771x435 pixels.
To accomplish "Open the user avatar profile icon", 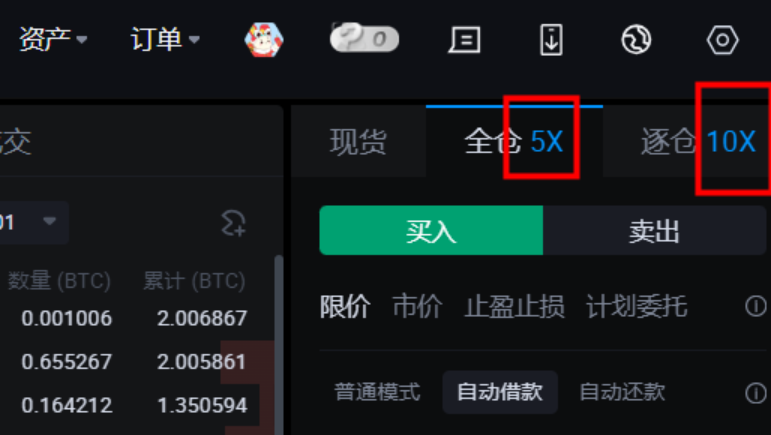I will (x=264, y=39).
